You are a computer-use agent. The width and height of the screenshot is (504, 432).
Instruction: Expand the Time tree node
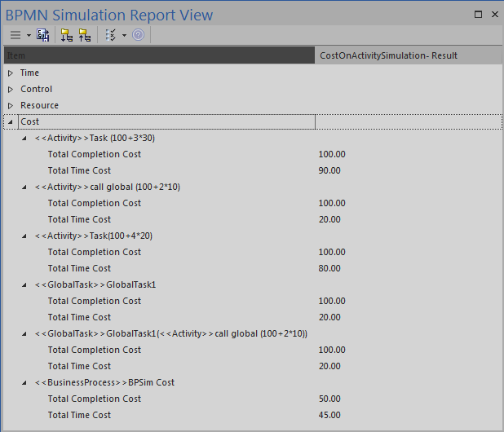point(11,73)
